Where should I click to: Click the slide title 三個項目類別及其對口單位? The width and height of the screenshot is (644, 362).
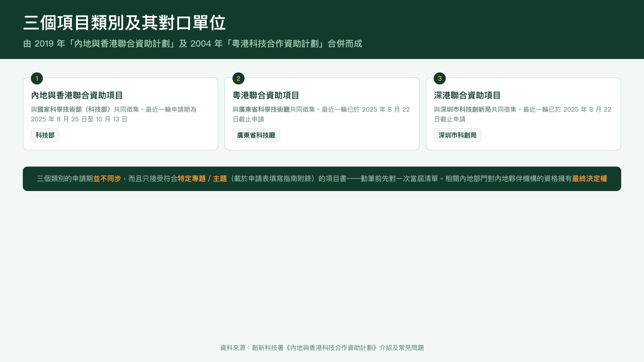click(124, 23)
